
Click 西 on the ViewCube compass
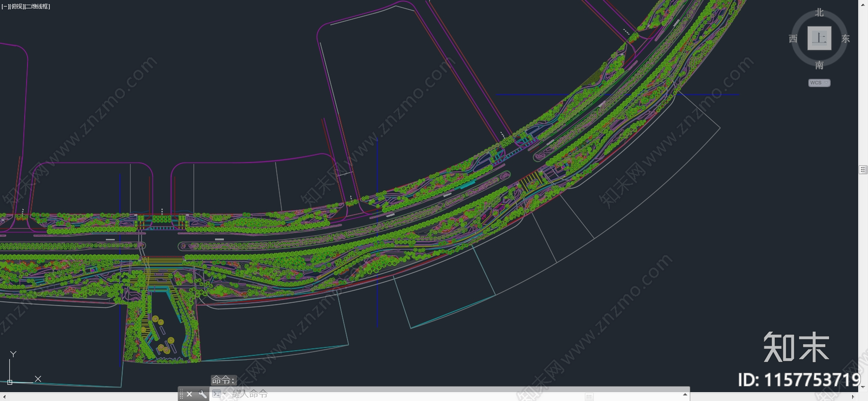click(793, 39)
